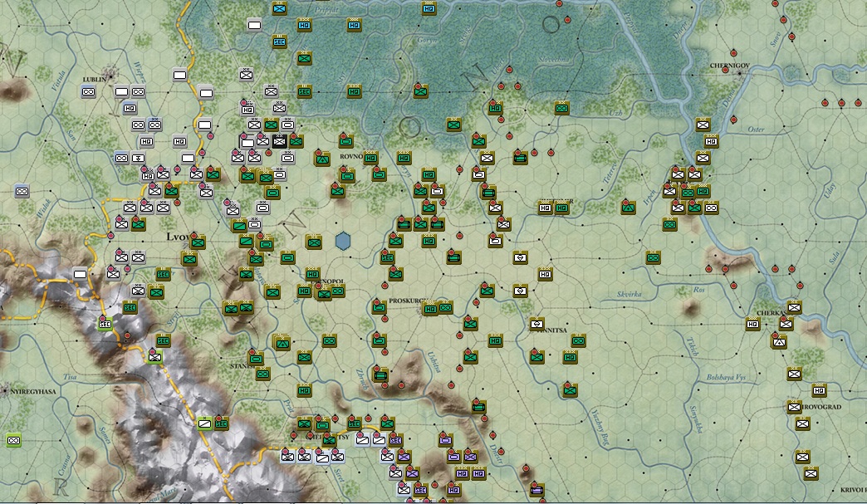This screenshot has width=867, height=504.
Task: Select the white infantry counter on the Kirovograd label
Action: (x=794, y=408)
